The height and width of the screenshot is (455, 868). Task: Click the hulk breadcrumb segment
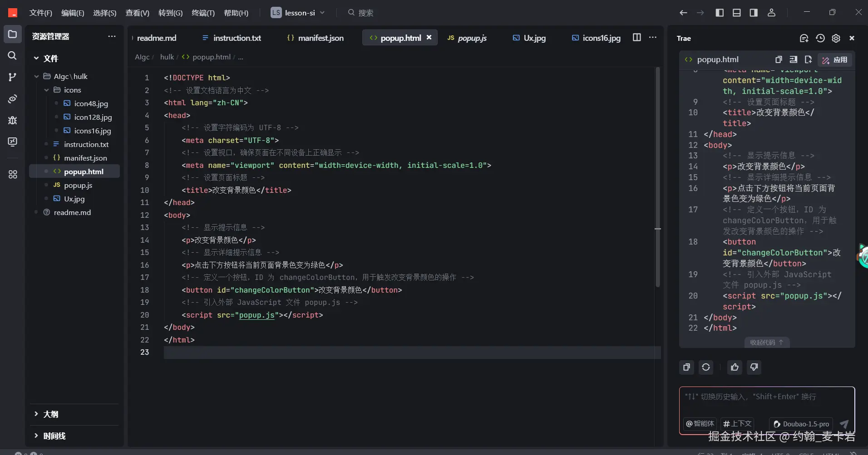pos(167,57)
